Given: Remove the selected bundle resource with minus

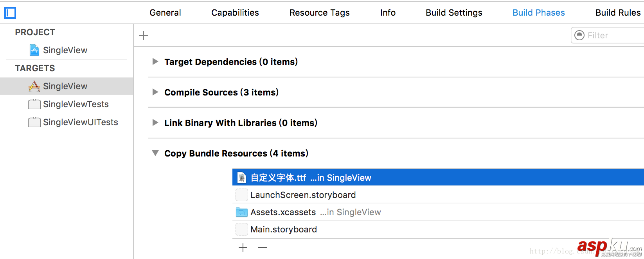Looking at the screenshot, I should [x=263, y=248].
